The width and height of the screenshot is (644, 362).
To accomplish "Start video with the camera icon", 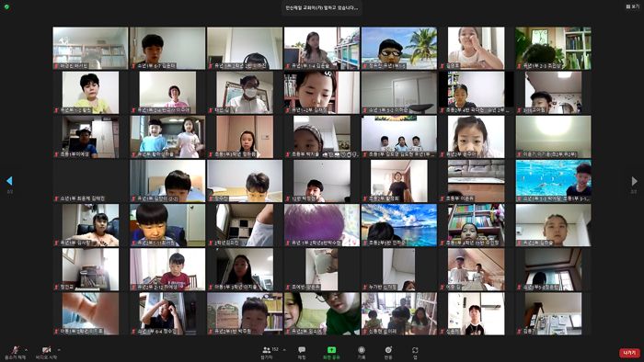I will click(x=46, y=352).
